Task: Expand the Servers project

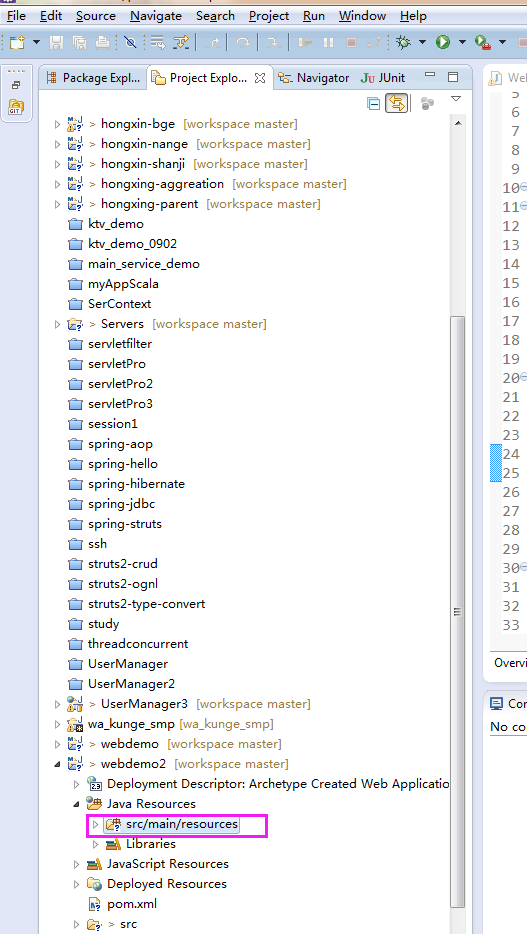Action: pyautogui.click(x=57, y=324)
